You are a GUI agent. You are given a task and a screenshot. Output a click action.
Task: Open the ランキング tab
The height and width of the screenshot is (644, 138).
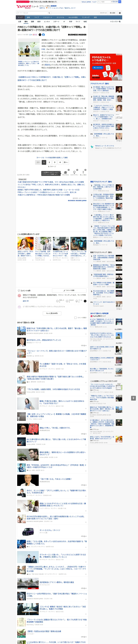click(x=86, y=17)
